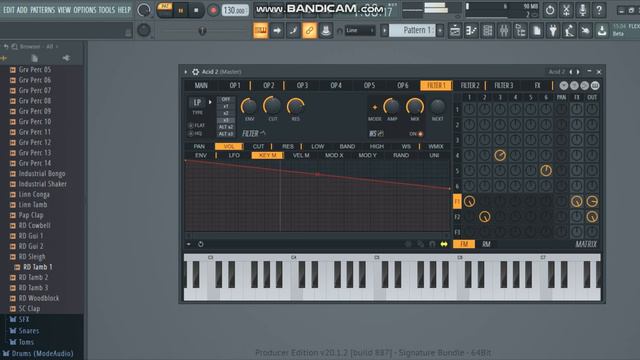
Task: Open the envelope options arrow below editor
Action: point(189,244)
